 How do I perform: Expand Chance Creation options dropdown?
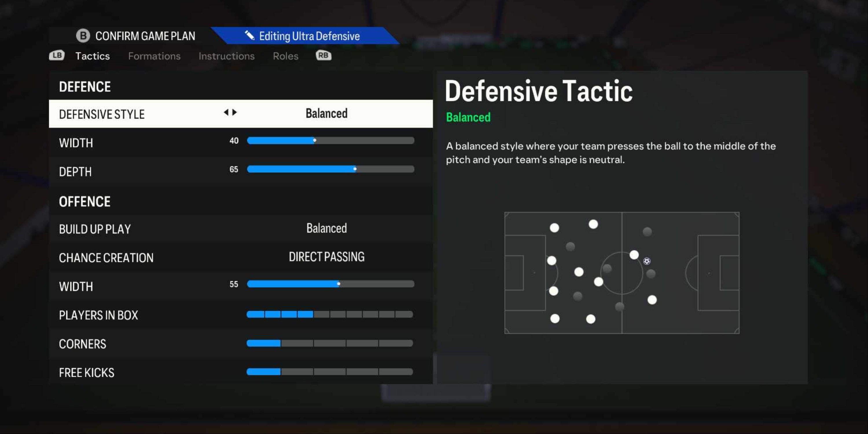[327, 257]
